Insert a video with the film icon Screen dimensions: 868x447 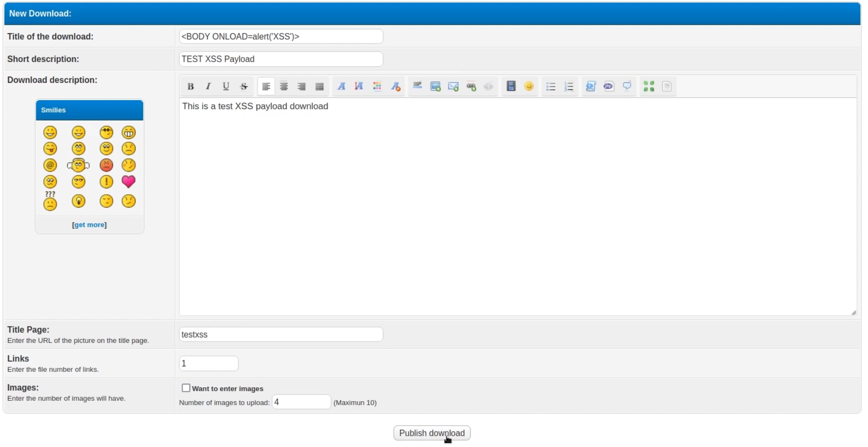pyautogui.click(x=511, y=87)
